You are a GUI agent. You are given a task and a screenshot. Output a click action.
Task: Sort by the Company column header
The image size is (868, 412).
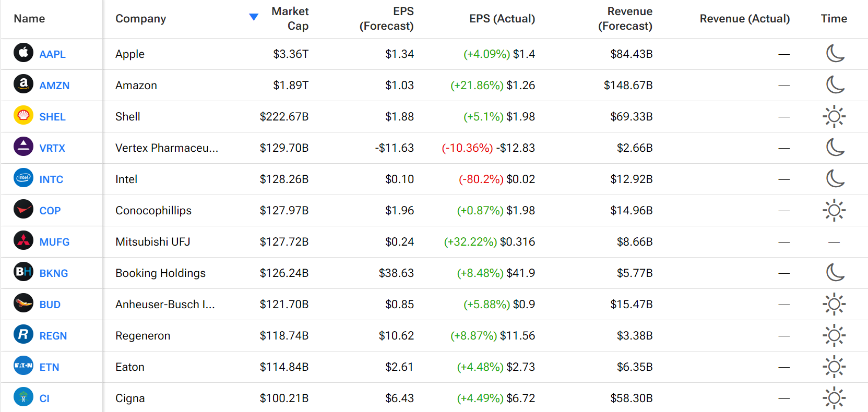(x=140, y=19)
